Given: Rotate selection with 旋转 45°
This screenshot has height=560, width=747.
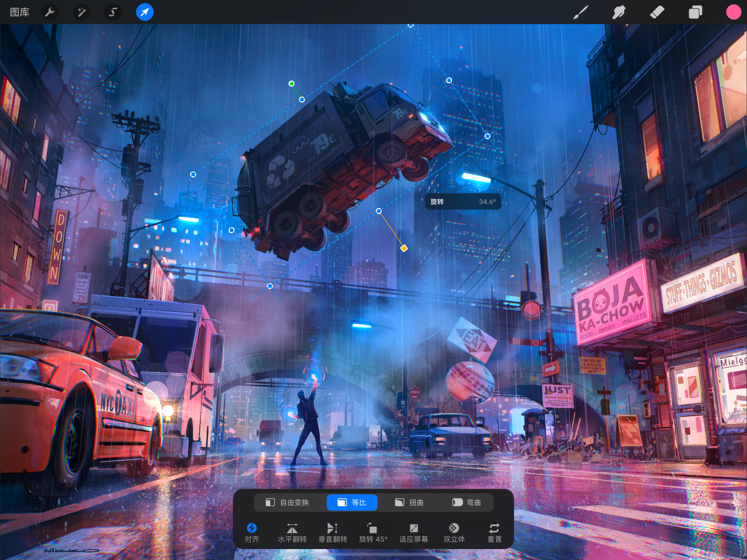Looking at the screenshot, I should coord(373,533).
